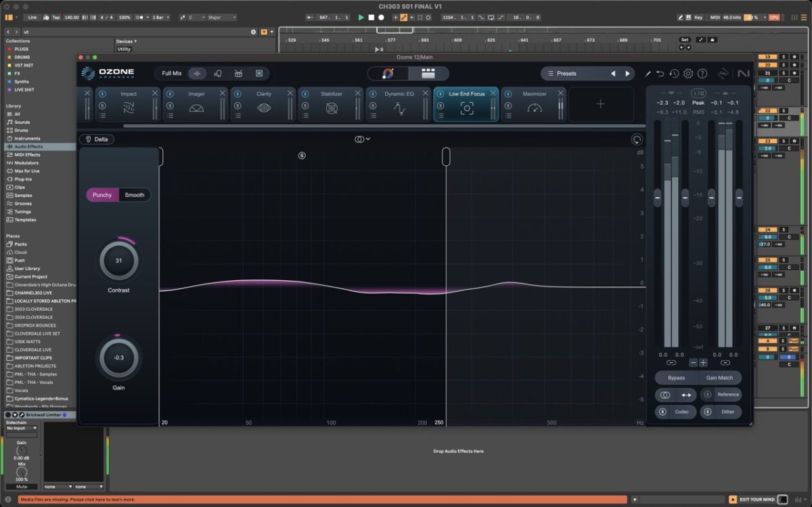Select Audio Effects in the Library sidebar
Image resolution: width=812 pixels, height=507 pixels.
(x=27, y=146)
